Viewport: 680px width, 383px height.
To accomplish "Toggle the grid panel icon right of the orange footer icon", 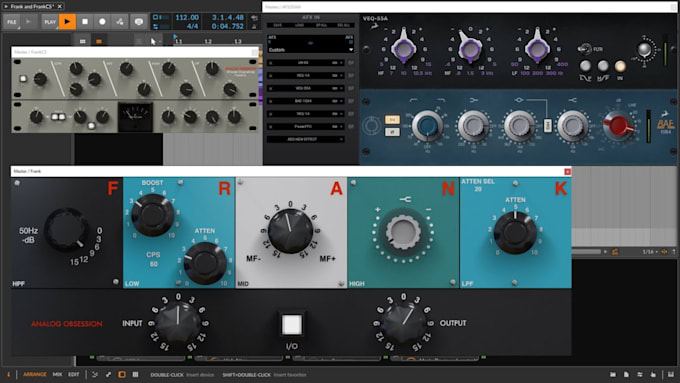I will pos(135,374).
